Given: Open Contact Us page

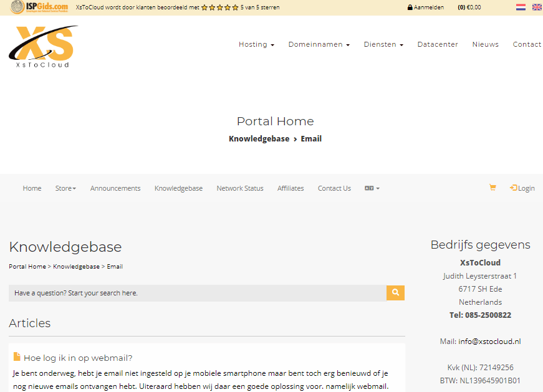Looking at the screenshot, I should click(334, 188).
